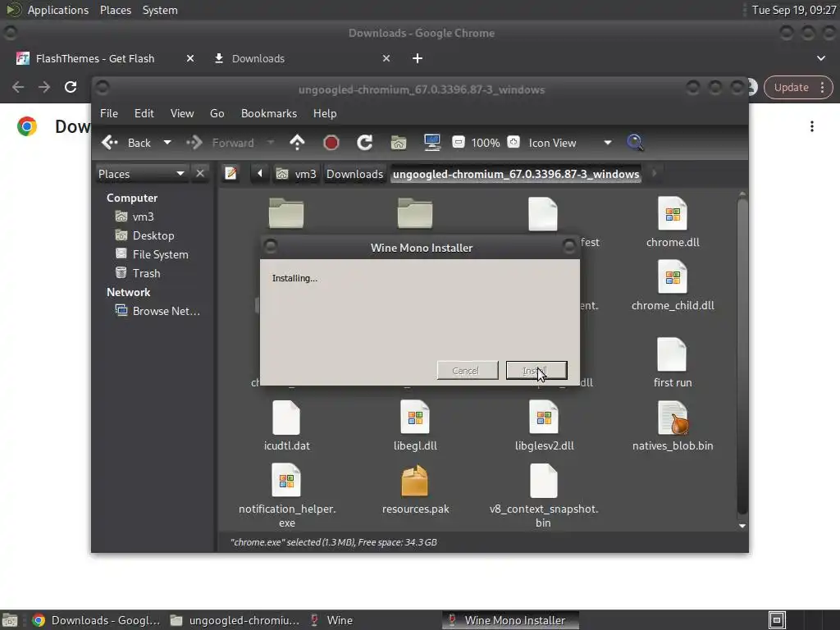Open the Help menu
This screenshot has width=840, height=630.
325,113
